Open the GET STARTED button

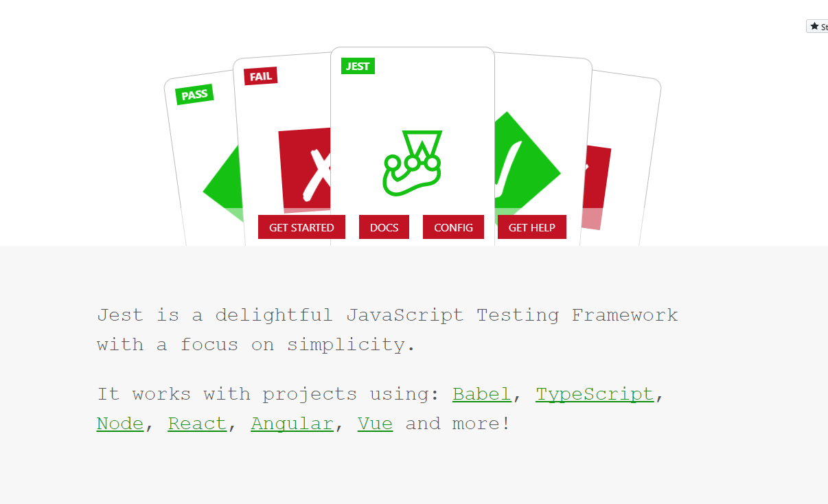click(301, 227)
